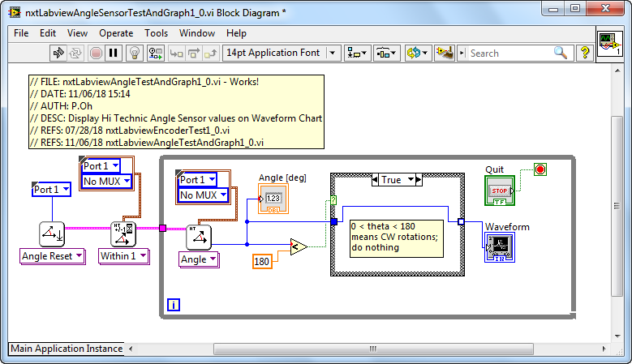Click the Main Application Instance label
The image size is (632, 364).
67,349
